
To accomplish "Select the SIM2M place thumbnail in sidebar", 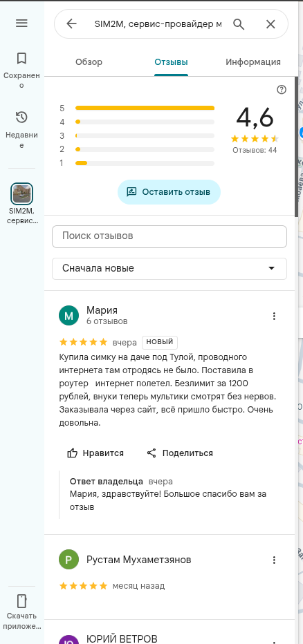I will pyautogui.click(x=21, y=194).
